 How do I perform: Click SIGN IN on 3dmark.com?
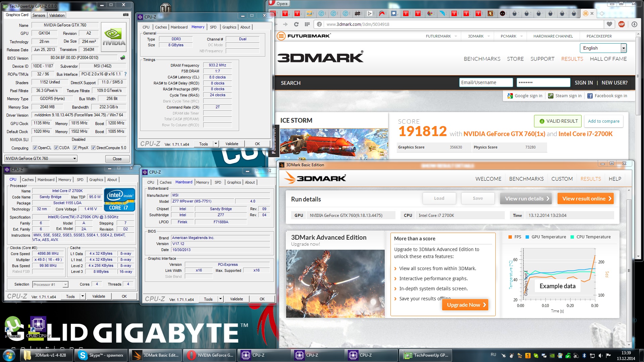pyautogui.click(x=584, y=83)
